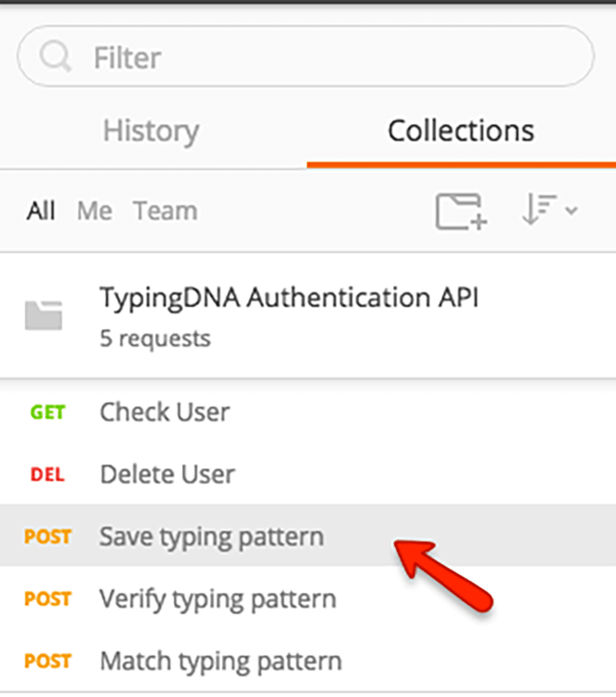The width and height of the screenshot is (616, 697).
Task: Open the Check User request
Action: click(308, 412)
